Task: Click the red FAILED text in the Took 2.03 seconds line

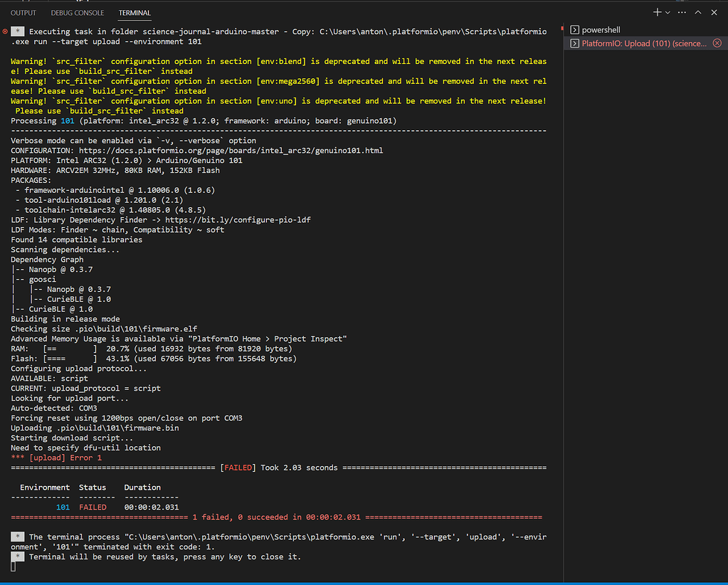Action: pyautogui.click(x=238, y=468)
